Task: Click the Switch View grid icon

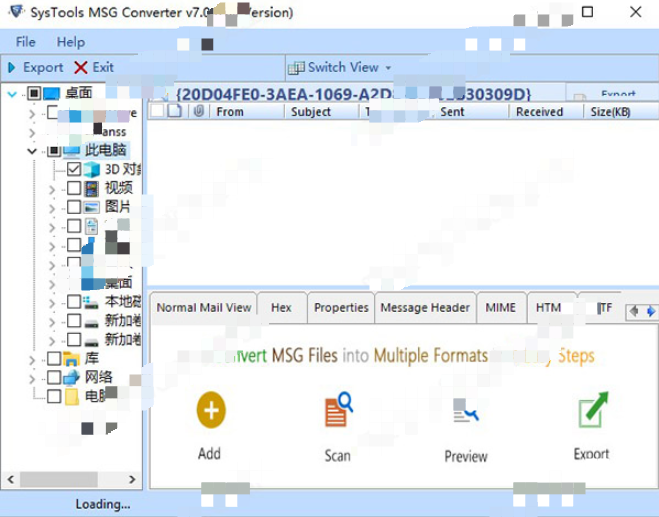Action: pyautogui.click(x=296, y=68)
